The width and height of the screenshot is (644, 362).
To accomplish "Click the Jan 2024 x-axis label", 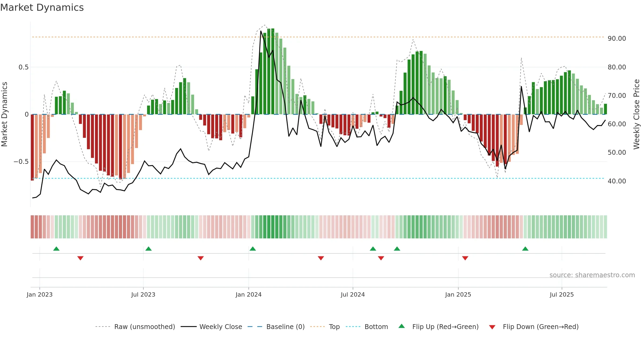I will 249,294.
